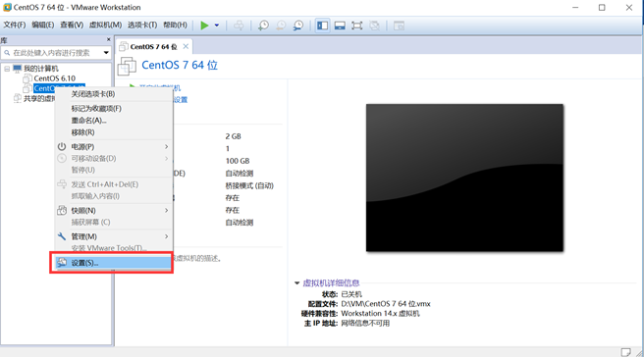Image resolution: width=644 pixels, height=357 pixels.
Task: Collapse the 我的计算机 tree node
Action: (x=7, y=69)
